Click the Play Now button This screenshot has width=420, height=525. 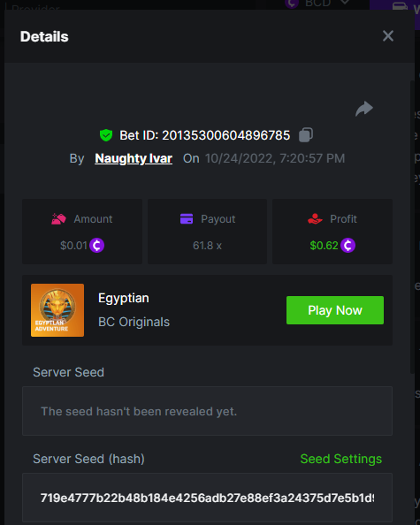335,310
